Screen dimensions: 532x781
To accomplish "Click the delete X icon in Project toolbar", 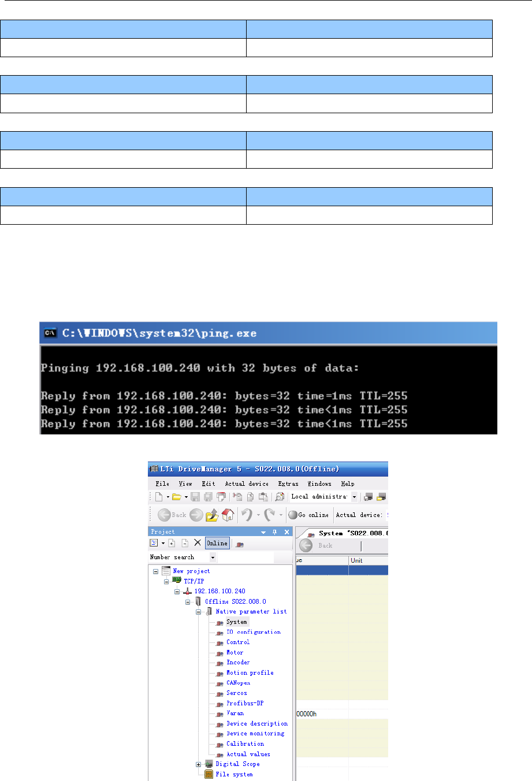I will (x=198, y=543).
